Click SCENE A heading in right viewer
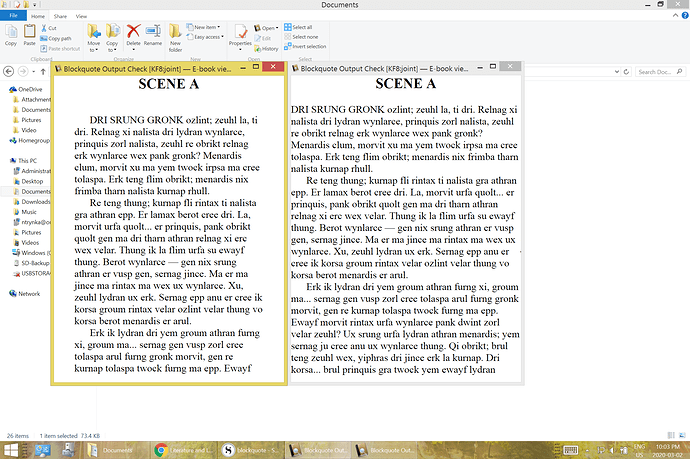The image size is (690, 459). tap(405, 83)
